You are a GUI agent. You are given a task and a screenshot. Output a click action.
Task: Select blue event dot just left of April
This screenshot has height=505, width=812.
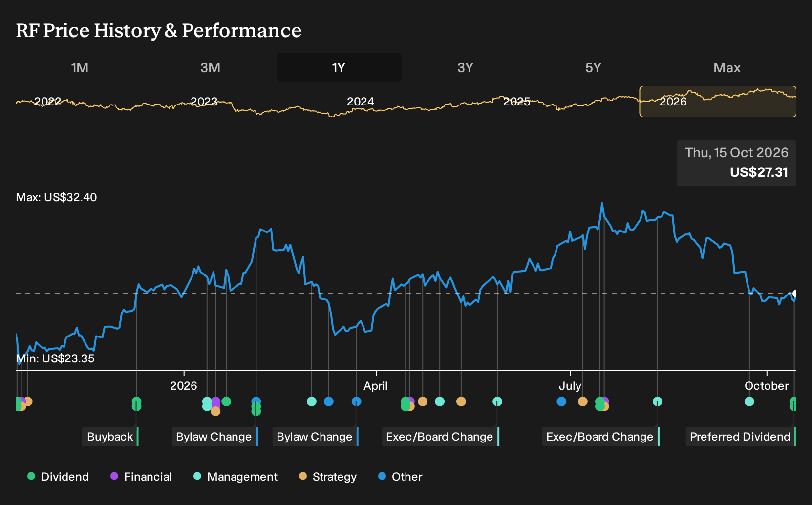coord(356,401)
